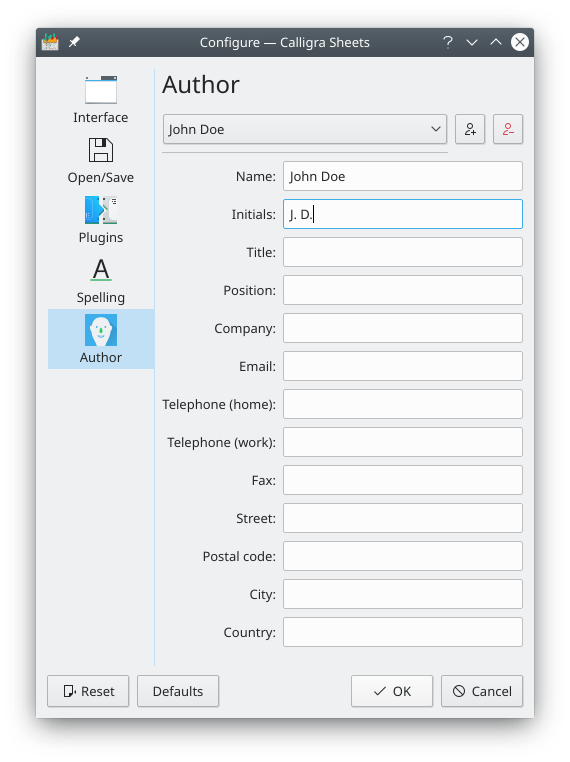This screenshot has height=762, width=570.
Task: Delete the current author profile
Action: 508,129
